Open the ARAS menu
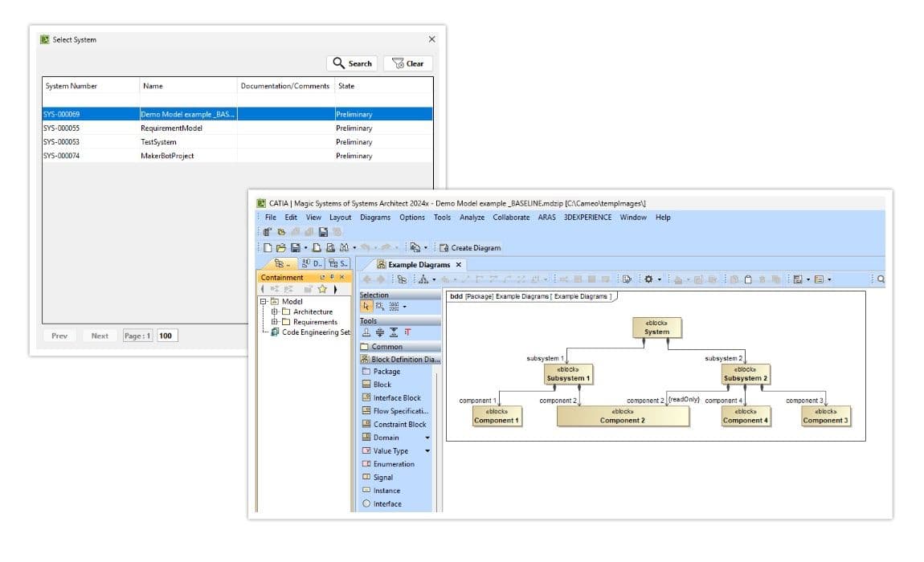Viewport: 924px width, 562px height. point(547,218)
